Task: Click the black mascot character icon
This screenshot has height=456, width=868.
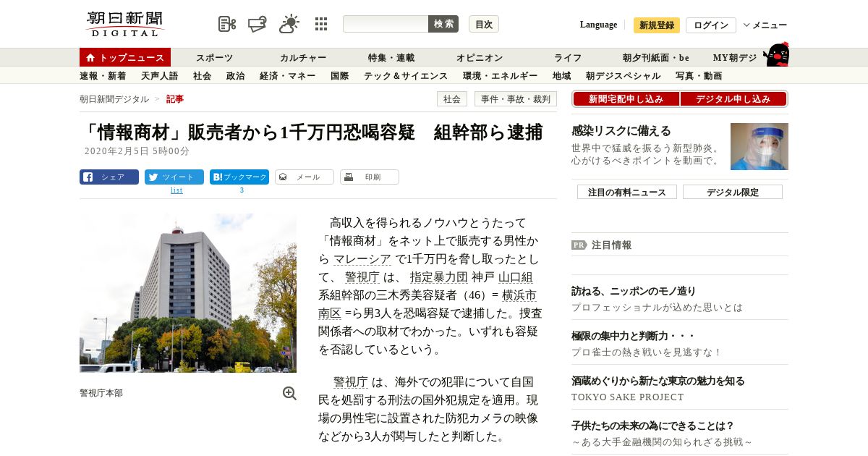Action: [776, 55]
